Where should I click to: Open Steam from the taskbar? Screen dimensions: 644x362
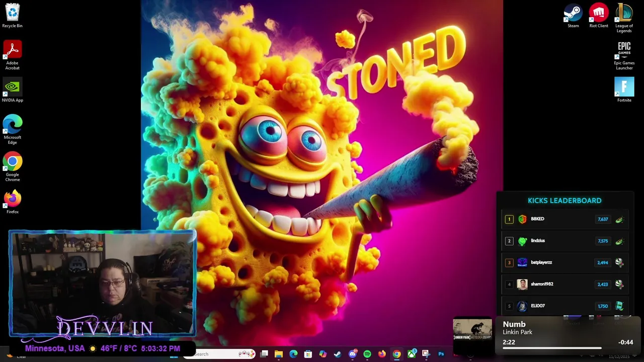tap(338, 354)
